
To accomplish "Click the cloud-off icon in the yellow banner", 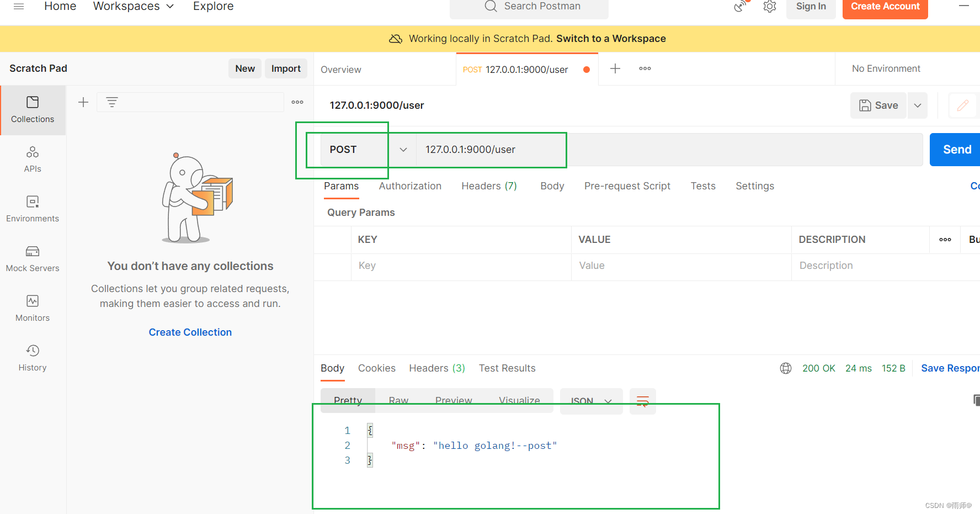I will 396,39.
